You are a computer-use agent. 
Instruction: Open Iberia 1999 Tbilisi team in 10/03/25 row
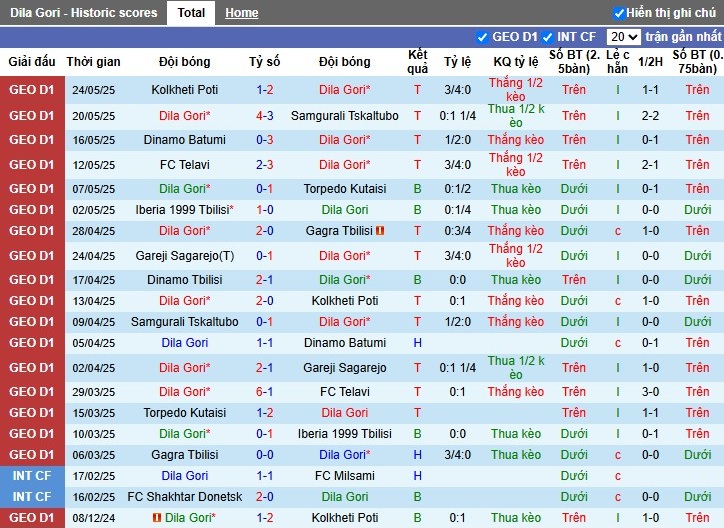pos(345,433)
